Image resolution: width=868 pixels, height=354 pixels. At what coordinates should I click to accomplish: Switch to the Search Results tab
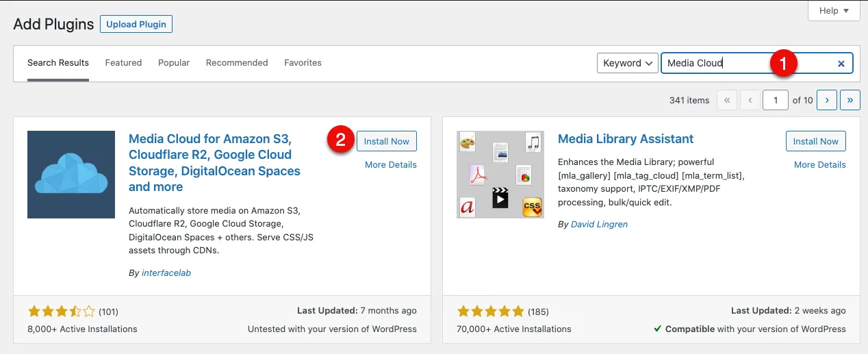(x=58, y=62)
